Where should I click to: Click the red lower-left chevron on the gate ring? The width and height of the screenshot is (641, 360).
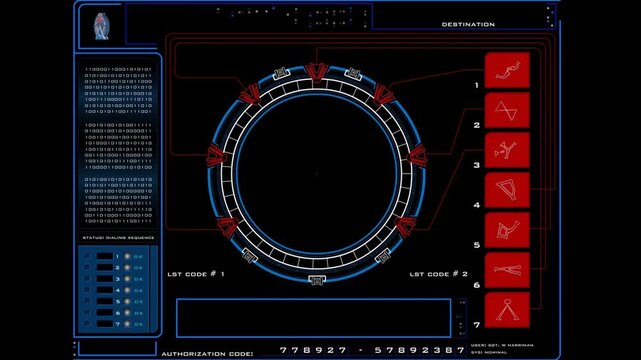[x=228, y=227]
